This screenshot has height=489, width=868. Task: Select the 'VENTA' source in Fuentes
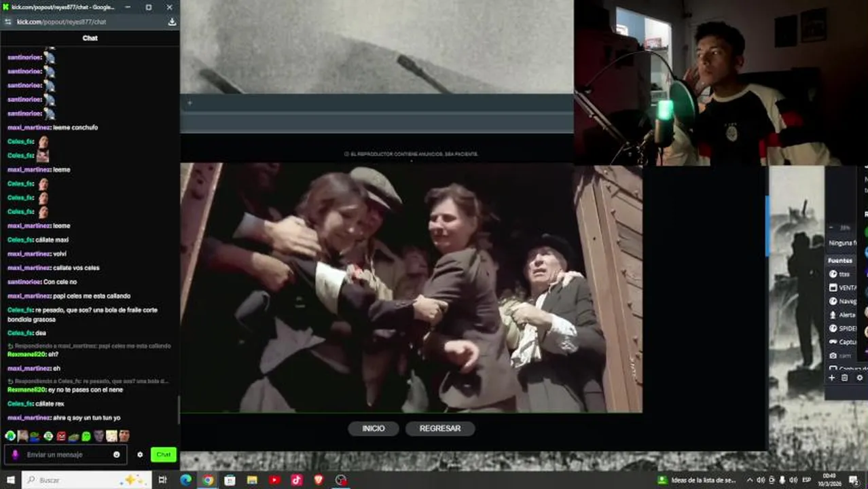pos(843,287)
